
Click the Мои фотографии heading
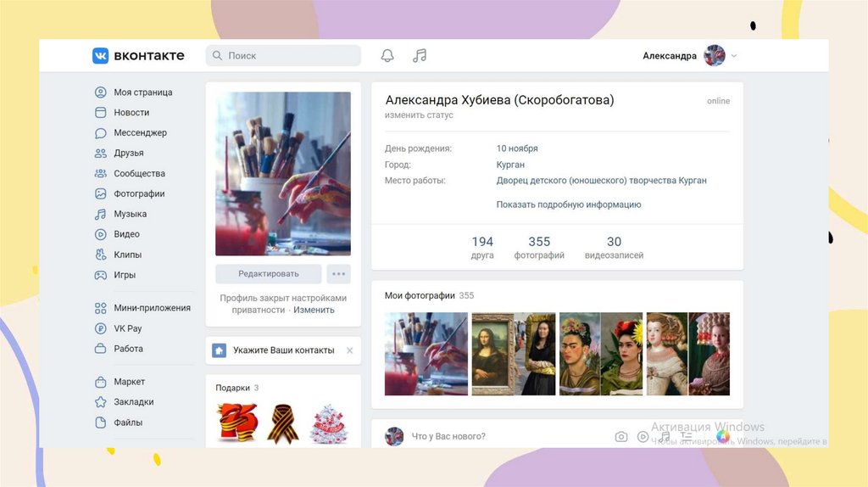pos(420,296)
